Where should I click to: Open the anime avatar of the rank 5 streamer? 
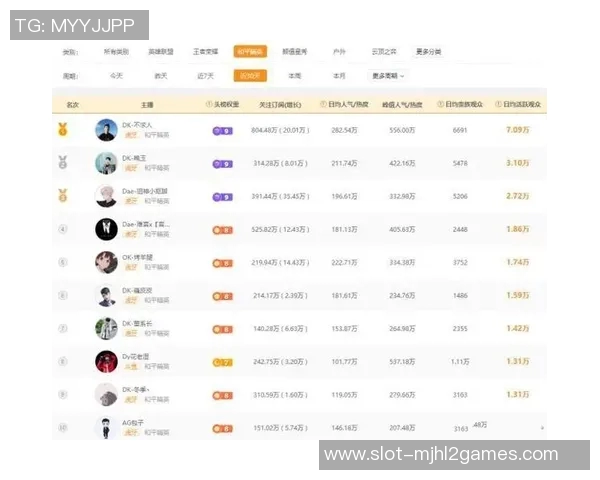pyautogui.click(x=106, y=262)
